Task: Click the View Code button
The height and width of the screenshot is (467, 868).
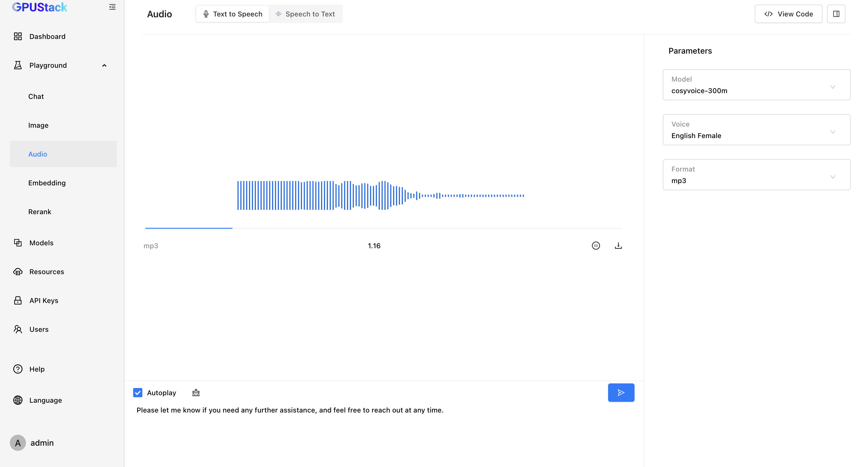Action: click(788, 14)
